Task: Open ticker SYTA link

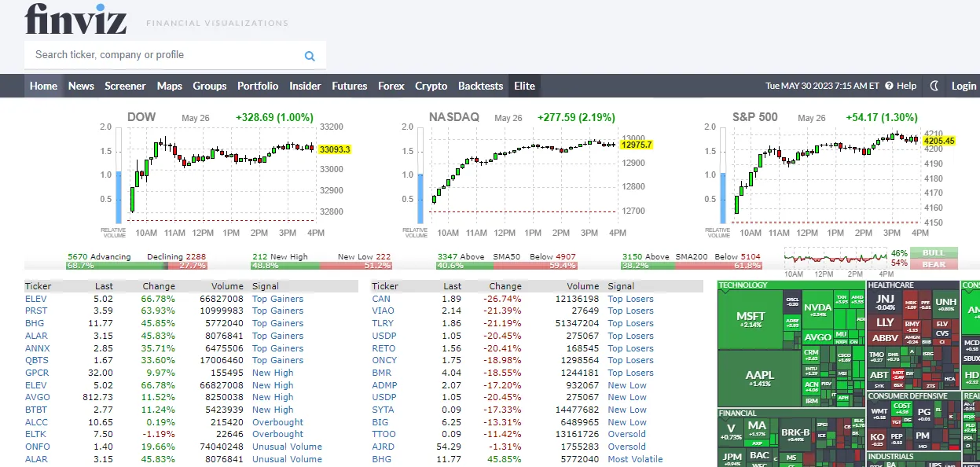Action: click(383, 410)
